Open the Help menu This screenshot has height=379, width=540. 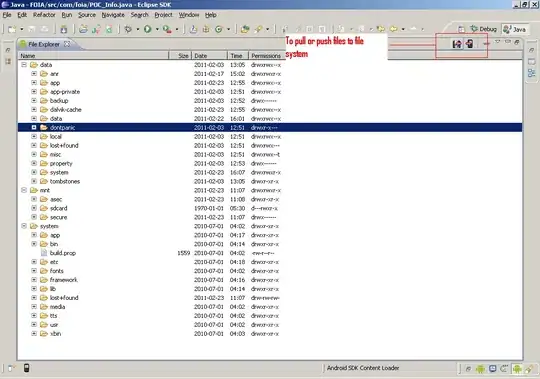click(x=211, y=15)
